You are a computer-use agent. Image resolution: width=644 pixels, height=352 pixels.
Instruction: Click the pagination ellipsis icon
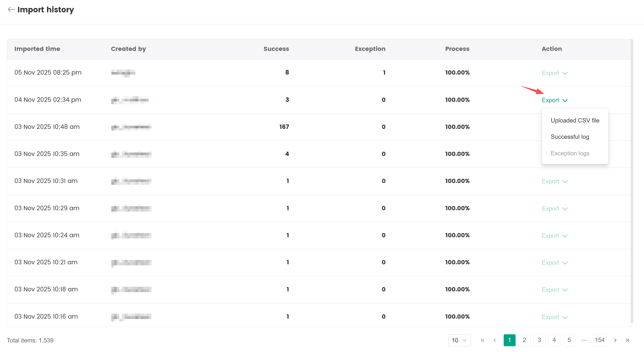584,340
